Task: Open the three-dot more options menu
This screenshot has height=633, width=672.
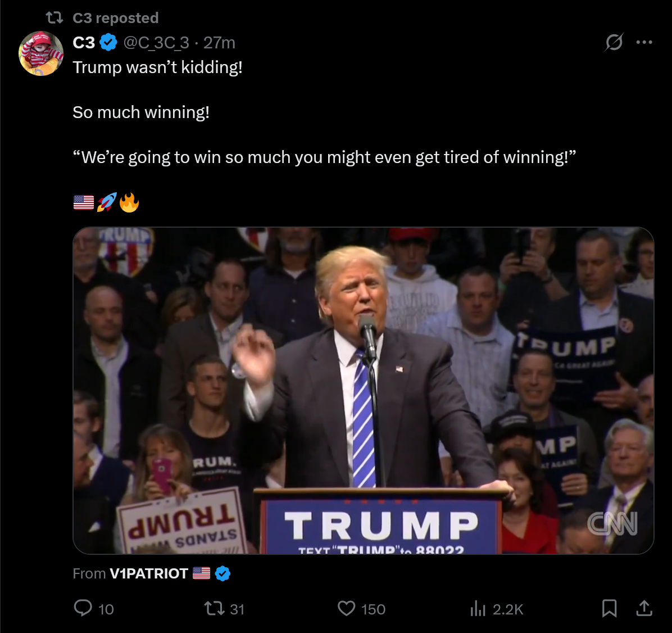Action: pyautogui.click(x=644, y=42)
